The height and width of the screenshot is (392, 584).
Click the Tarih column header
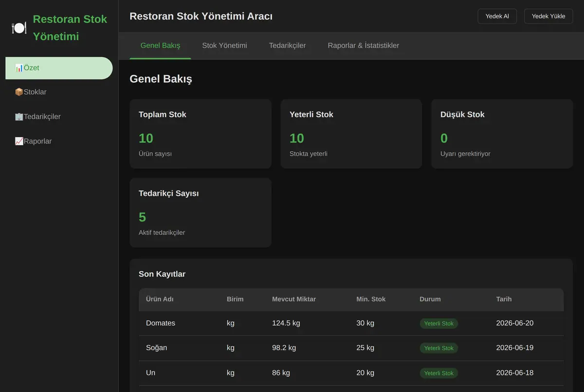(504, 299)
